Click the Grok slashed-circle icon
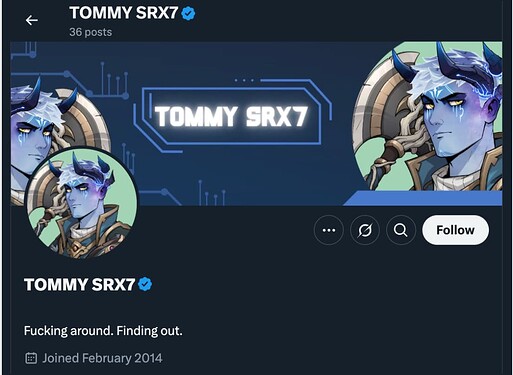The image size is (513, 375). point(365,230)
